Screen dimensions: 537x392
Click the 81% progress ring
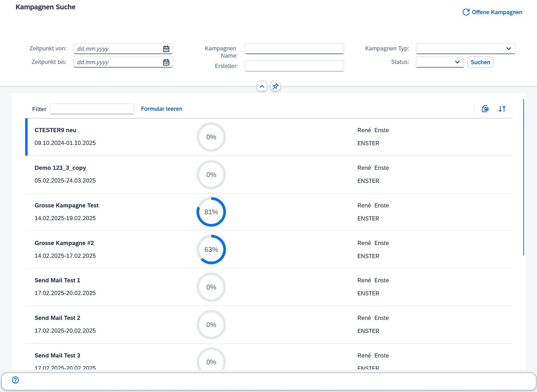[211, 212]
